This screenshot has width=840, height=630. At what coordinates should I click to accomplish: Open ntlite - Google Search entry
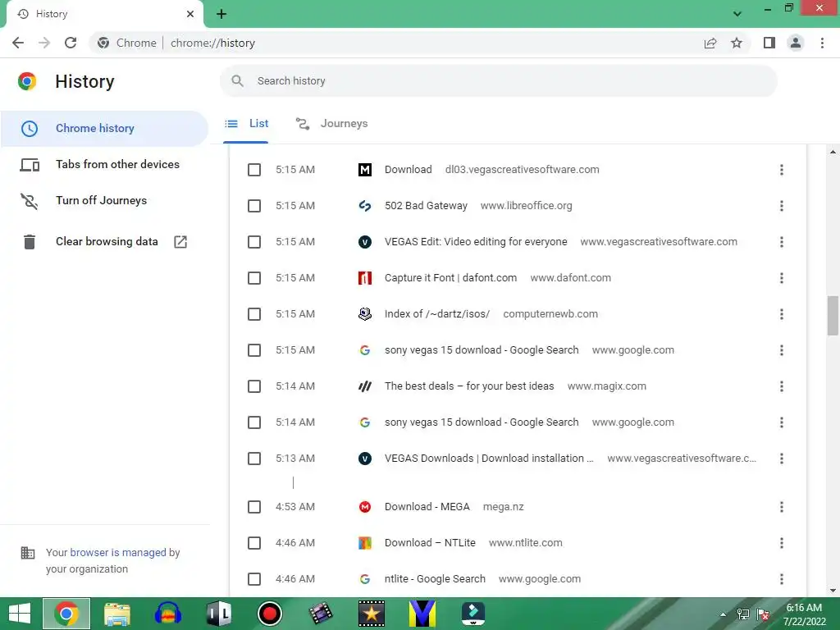[x=435, y=579]
